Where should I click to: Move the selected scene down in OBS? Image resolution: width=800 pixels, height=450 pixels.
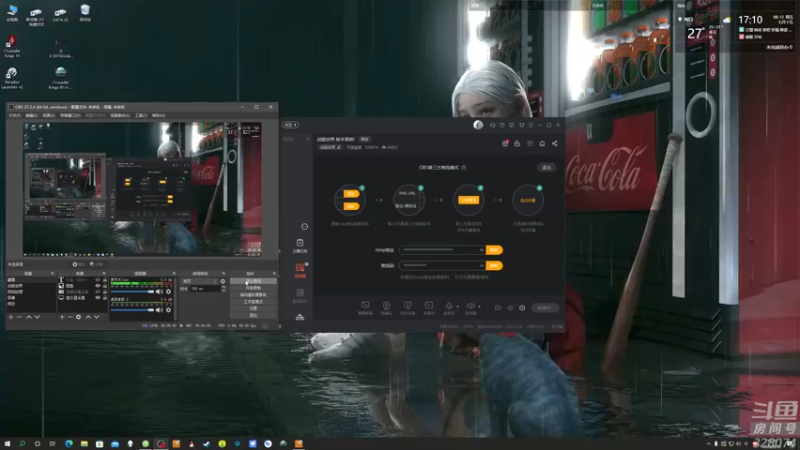(x=37, y=317)
